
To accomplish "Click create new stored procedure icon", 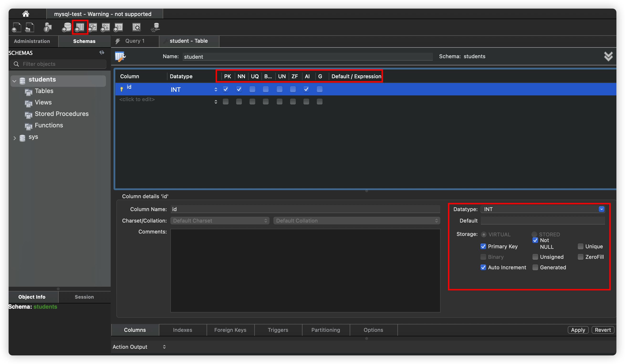I will 105,27.
